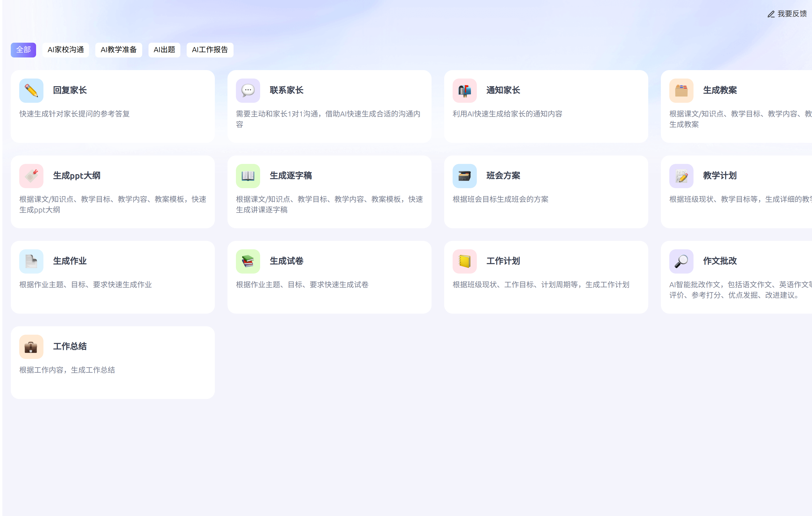Show the AI工作报告 category
This screenshot has width=812, height=516.
[210, 50]
